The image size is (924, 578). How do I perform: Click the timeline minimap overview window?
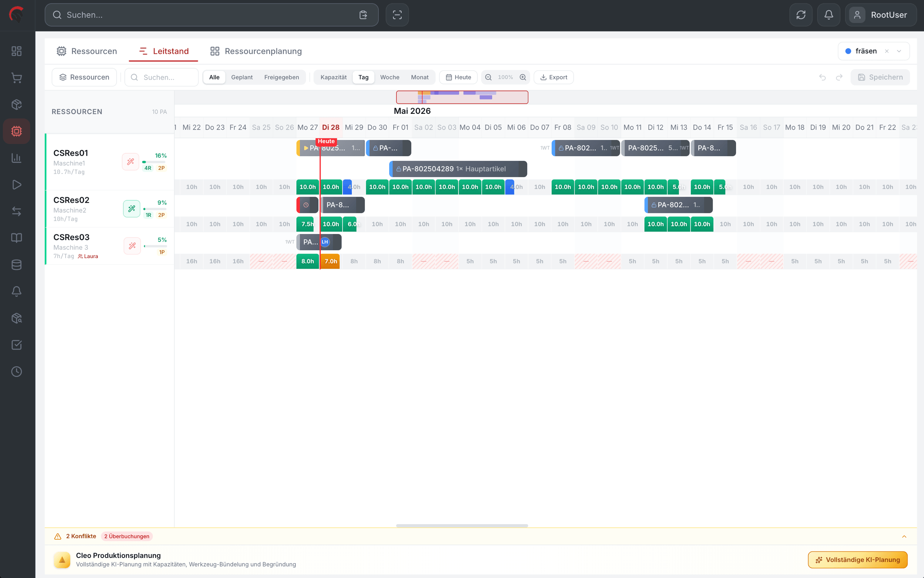coord(462,97)
